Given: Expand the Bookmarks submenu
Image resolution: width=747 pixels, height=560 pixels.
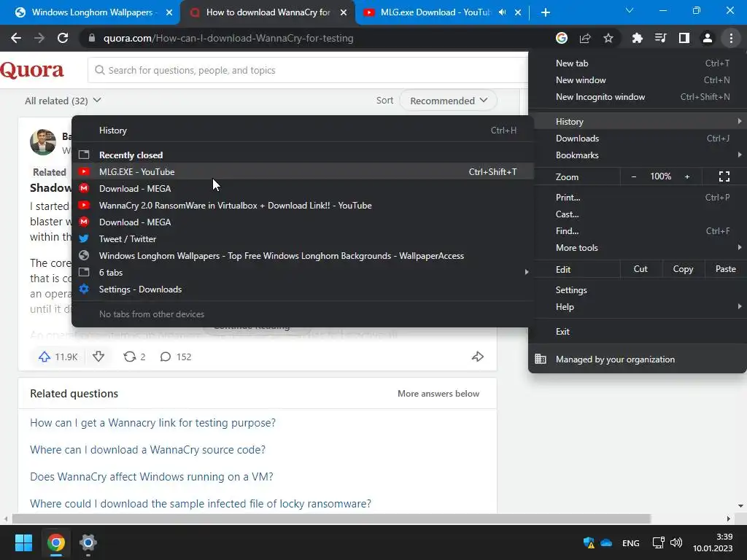Looking at the screenshot, I should point(638,155).
